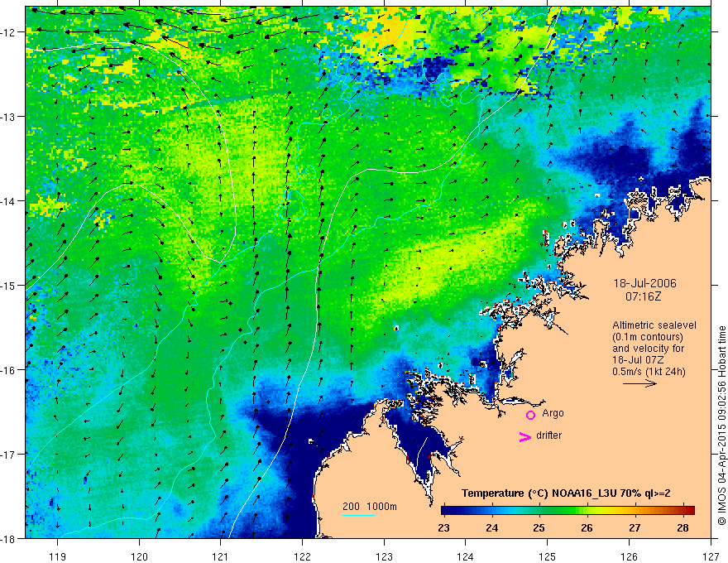This screenshot has height=563, width=728.
Task: Click color bar tick label 26
Action: (x=587, y=528)
